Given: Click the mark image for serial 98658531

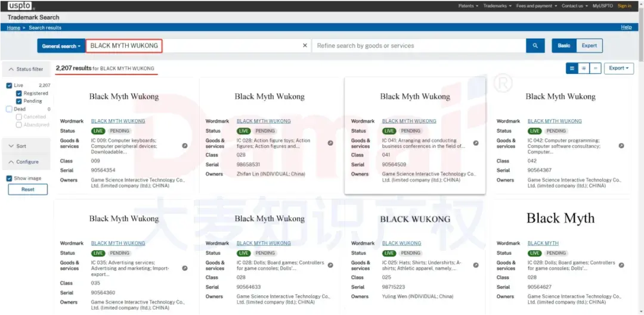Looking at the screenshot, I should tap(270, 97).
